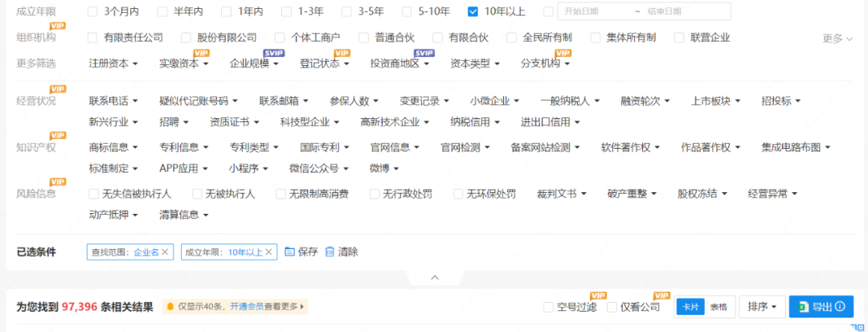Open the 纳税信用 dropdown
This screenshot has width=868, height=332.
tap(475, 121)
